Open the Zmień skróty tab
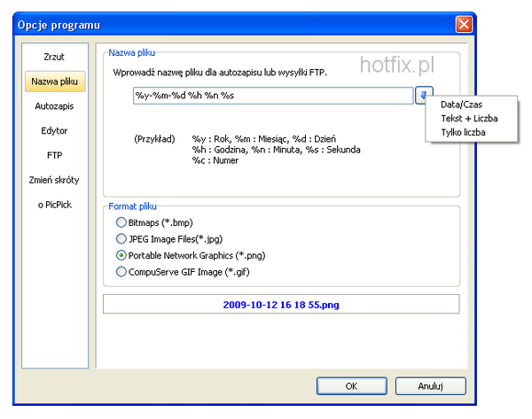 point(55,181)
